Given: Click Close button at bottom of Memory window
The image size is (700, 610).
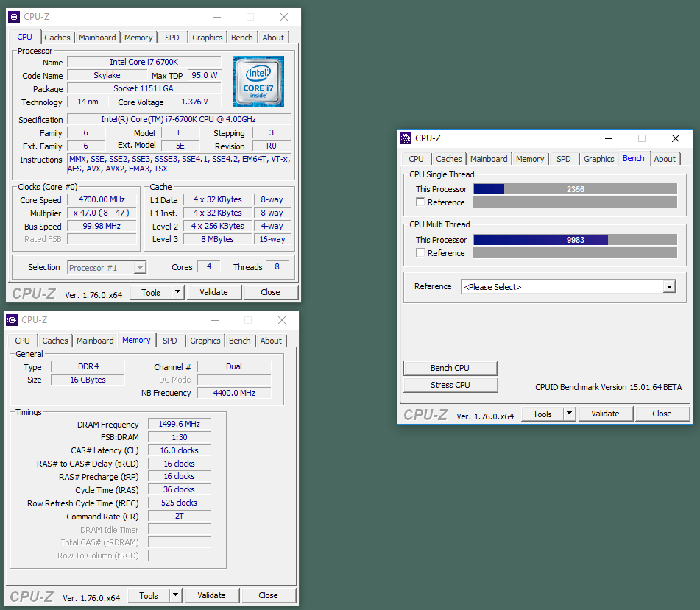Looking at the screenshot, I should [269, 595].
